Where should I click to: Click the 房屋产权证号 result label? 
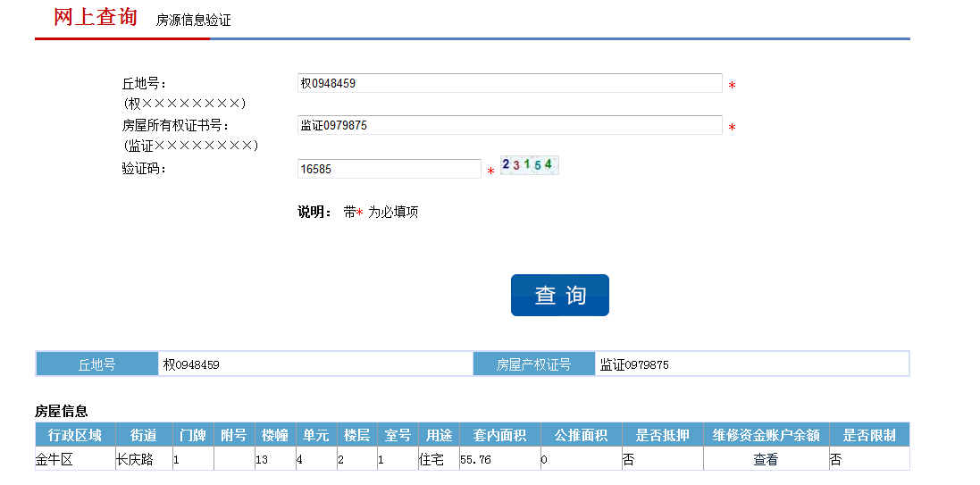coord(533,364)
